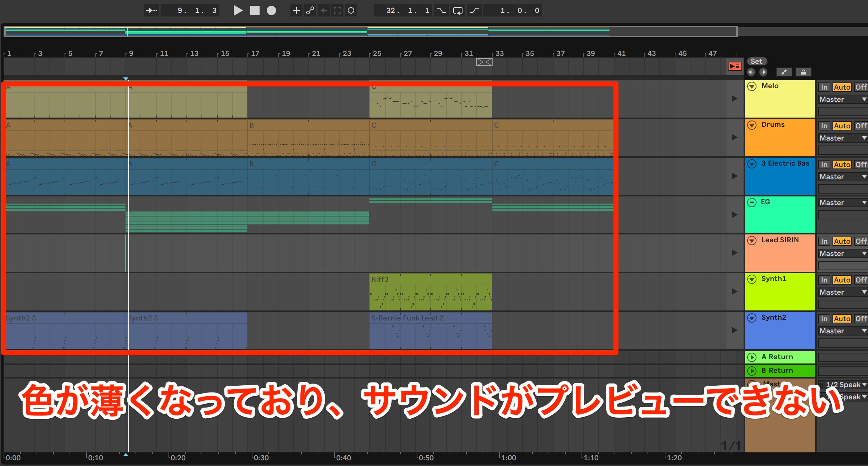Set Melo monitor to Off
The height and width of the screenshot is (466, 868).
[x=861, y=87]
